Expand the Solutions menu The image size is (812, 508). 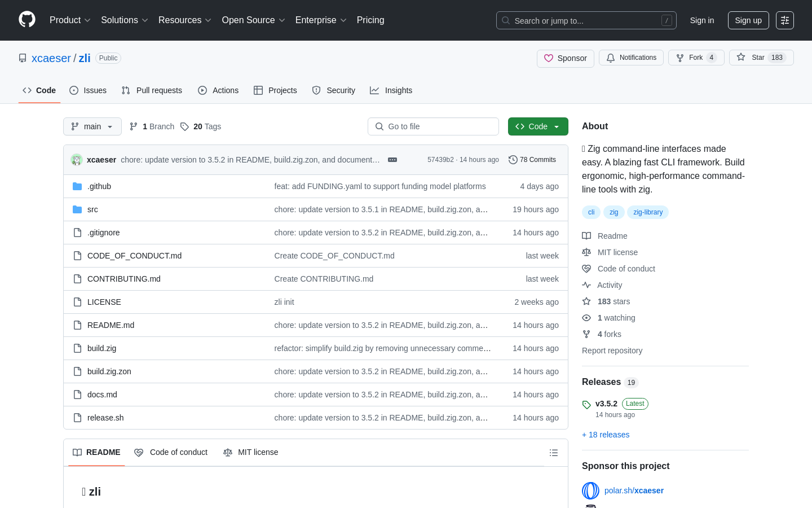(x=125, y=20)
